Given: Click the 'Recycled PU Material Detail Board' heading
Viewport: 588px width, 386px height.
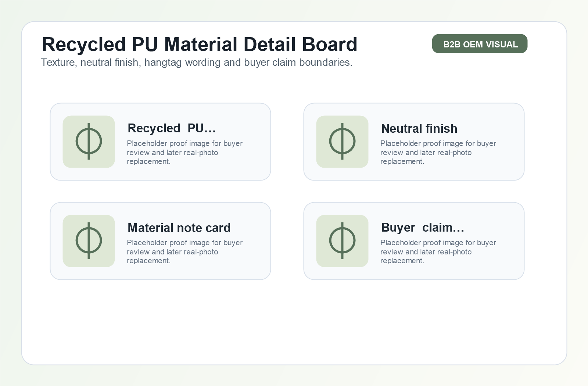Looking at the screenshot, I should tap(200, 44).
